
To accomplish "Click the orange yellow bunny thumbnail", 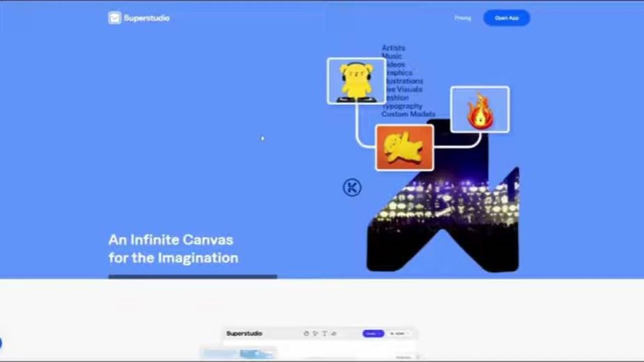I will [404, 148].
